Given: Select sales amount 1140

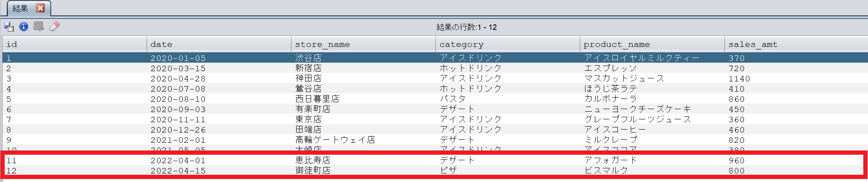Looking at the screenshot, I should click(x=739, y=78).
